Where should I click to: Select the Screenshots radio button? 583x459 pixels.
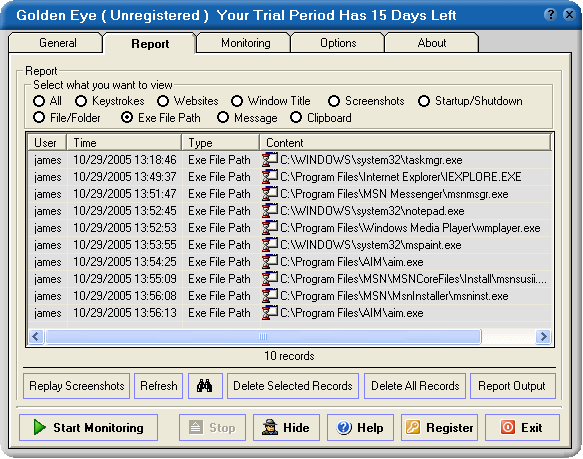334,101
